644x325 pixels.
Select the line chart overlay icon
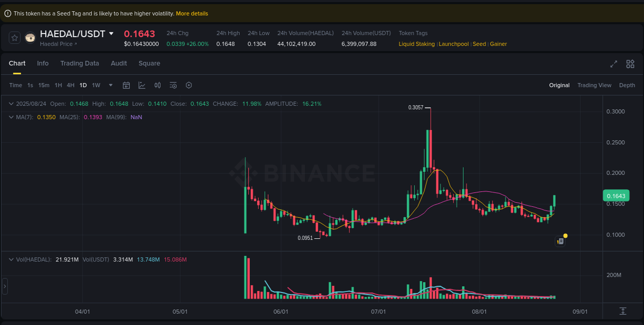pyautogui.click(x=142, y=85)
